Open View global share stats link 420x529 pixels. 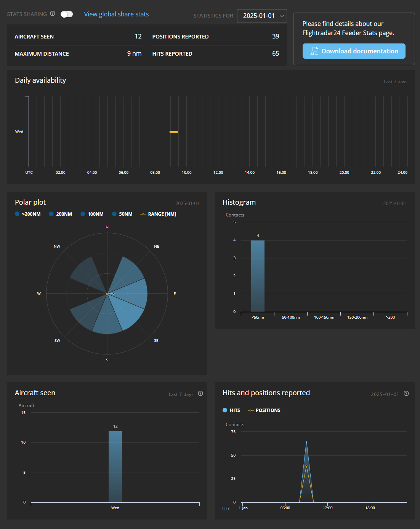point(116,14)
